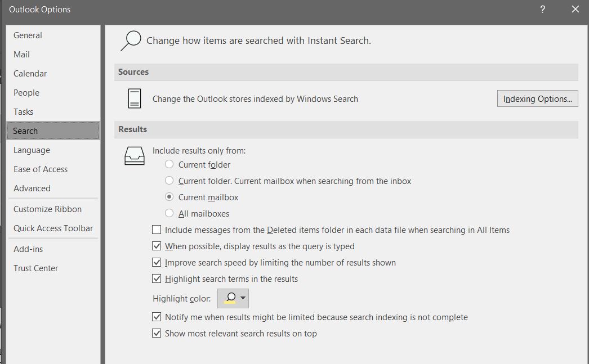Open Customize Ribbon settings
Image resolution: width=589 pixels, height=364 pixels.
(53, 209)
